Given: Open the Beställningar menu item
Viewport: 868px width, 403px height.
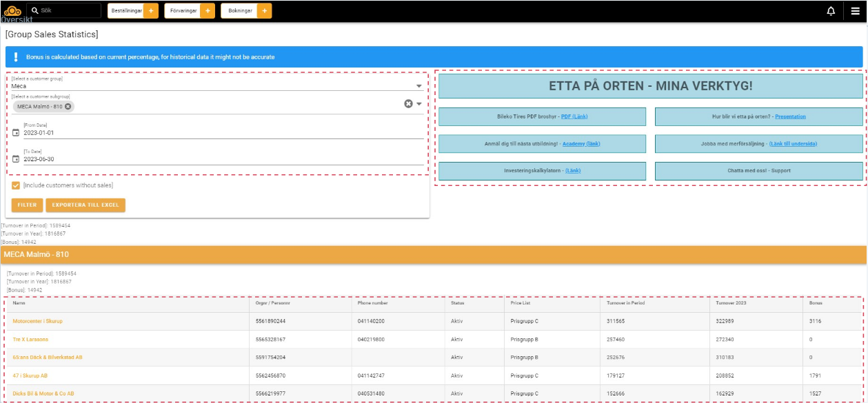Looking at the screenshot, I should click(x=126, y=11).
